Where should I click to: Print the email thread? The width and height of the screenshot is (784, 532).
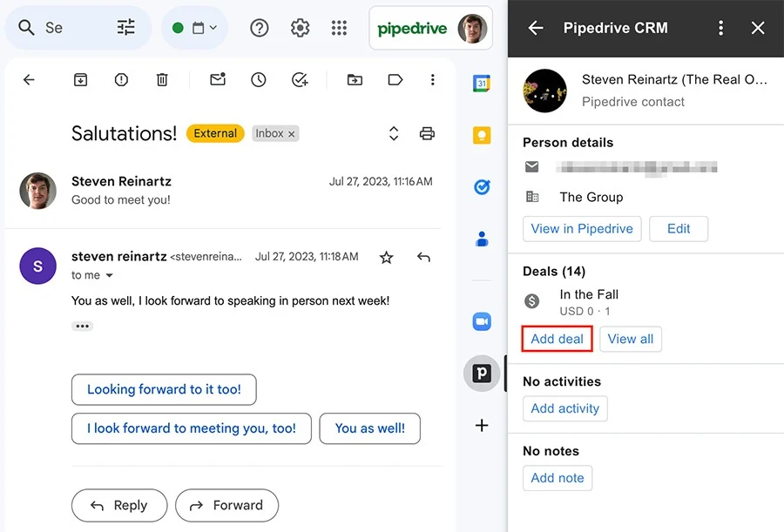point(427,133)
